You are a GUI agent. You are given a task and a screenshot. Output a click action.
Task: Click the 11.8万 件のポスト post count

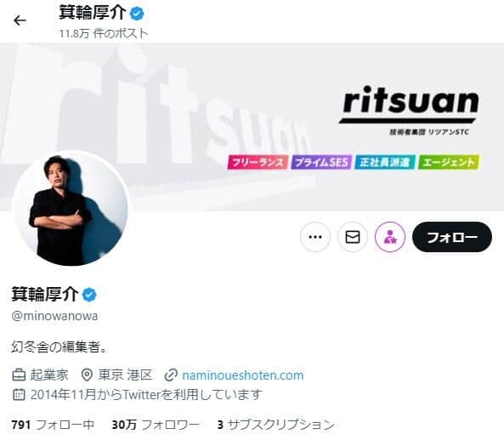pyautogui.click(x=104, y=34)
